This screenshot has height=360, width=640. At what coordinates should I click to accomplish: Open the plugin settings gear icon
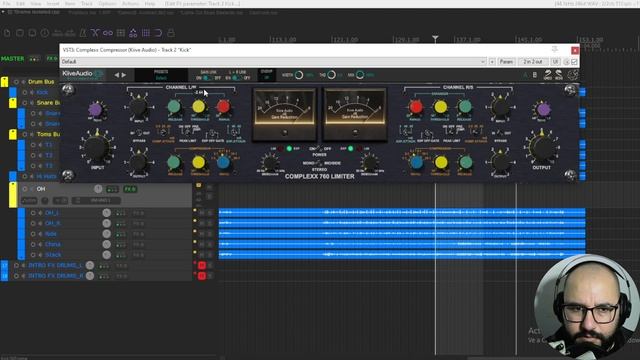coord(573,75)
